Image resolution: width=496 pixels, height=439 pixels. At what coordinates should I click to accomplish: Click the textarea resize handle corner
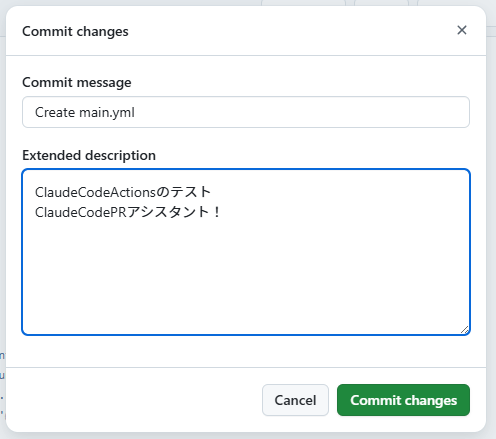[x=465, y=330]
